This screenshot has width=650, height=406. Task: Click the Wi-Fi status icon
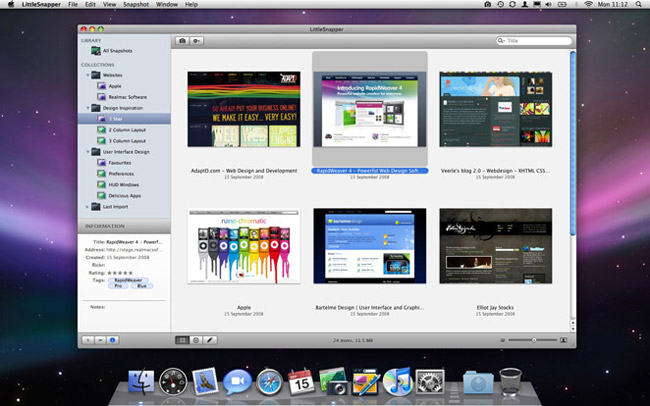588,4
